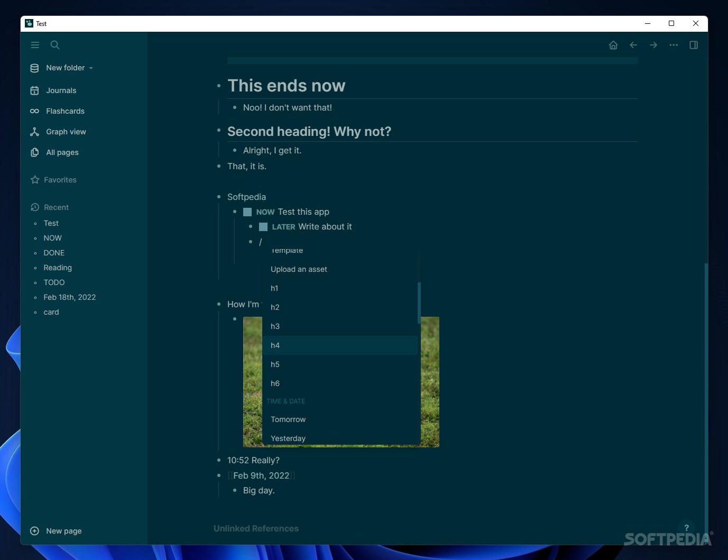Viewport: 728px width, 560px height.
Task: Expand the New folder graph dropdown arrow
Action: coord(91,68)
